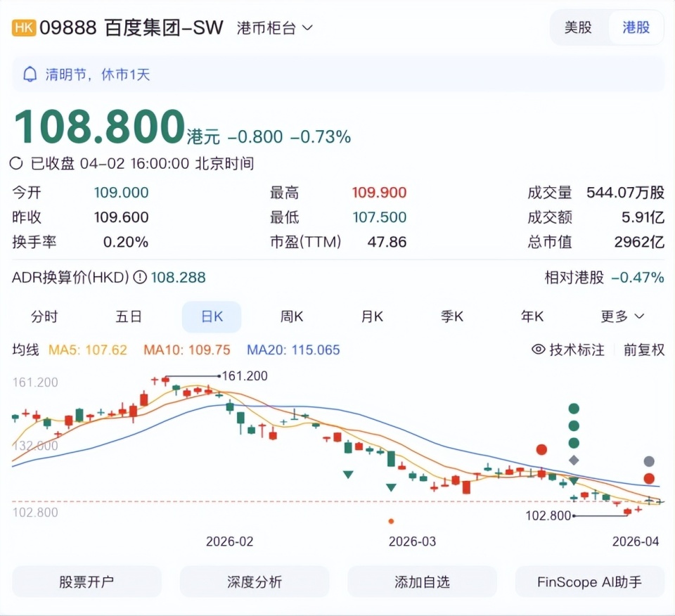This screenshot has width=675, height=616.
Task: Open the FinScope AI助手 assistant
Action: (590, 582)
